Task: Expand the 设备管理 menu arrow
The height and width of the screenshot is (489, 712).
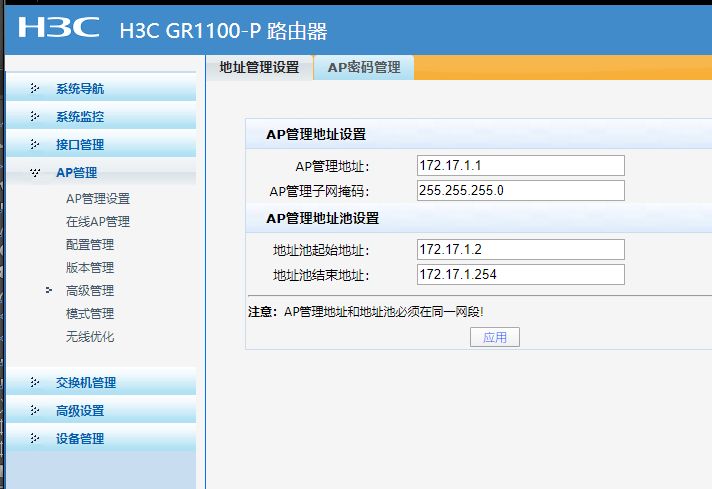Action: pyautogui.click(x=35, y=438)
